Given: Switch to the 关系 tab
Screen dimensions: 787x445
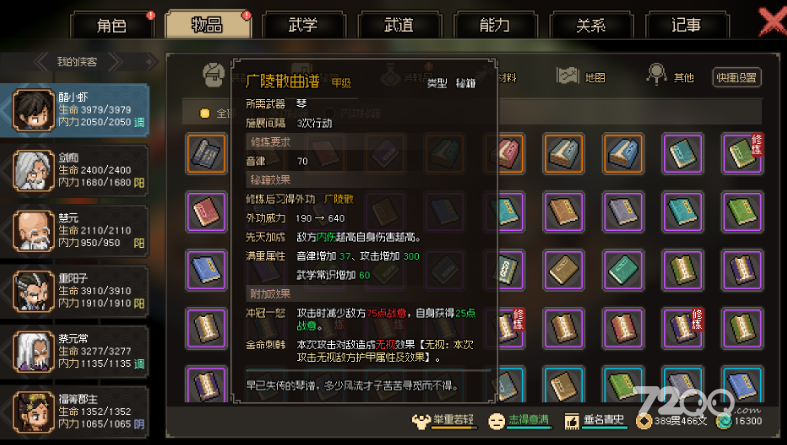Looking at the screenshot, I should tap(591, 25).
